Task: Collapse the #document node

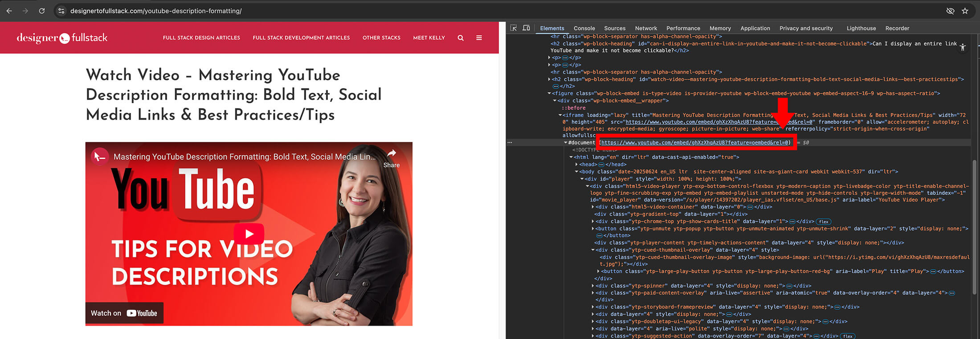Action: pos(565,143)
